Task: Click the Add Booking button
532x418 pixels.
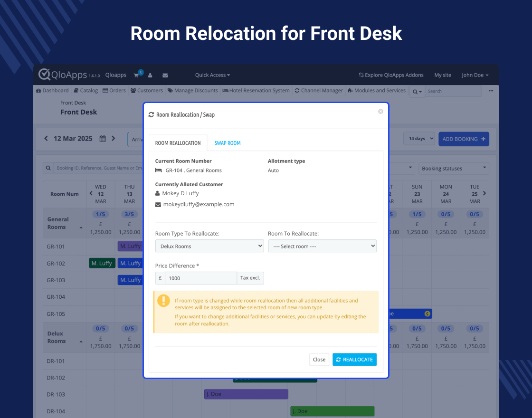Action: pos(464,139)
